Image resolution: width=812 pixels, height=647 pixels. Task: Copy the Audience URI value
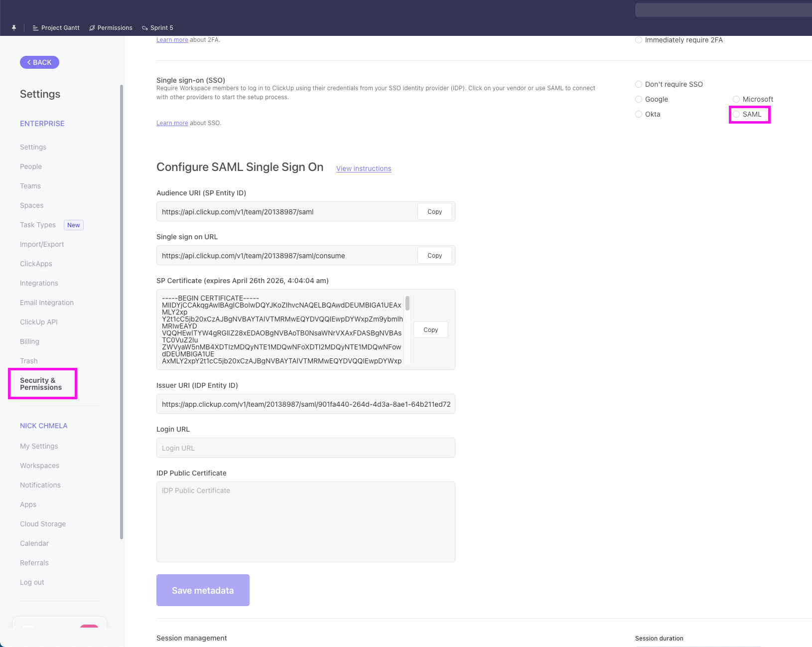pyautogui.click(x=434, y=212)
